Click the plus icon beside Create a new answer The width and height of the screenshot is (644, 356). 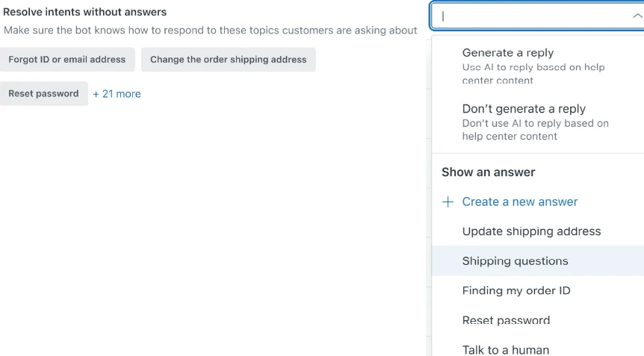tap(448, 202)
